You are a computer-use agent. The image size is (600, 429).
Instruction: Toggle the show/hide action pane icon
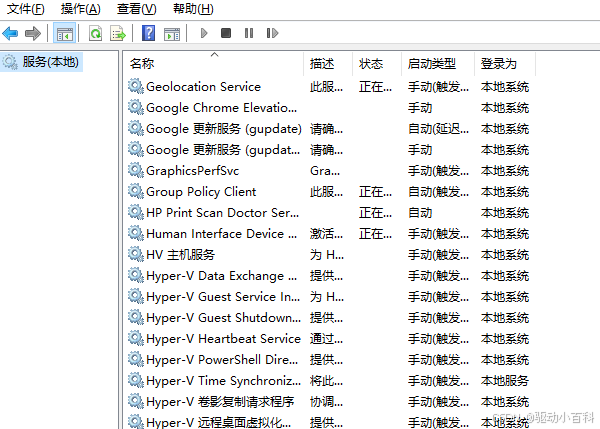click(172, 34)
